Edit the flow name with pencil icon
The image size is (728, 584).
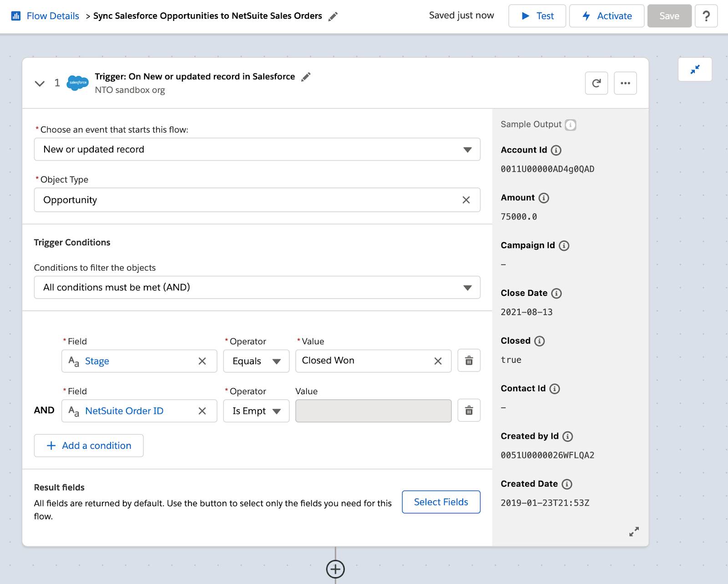[x=333, y=16]
